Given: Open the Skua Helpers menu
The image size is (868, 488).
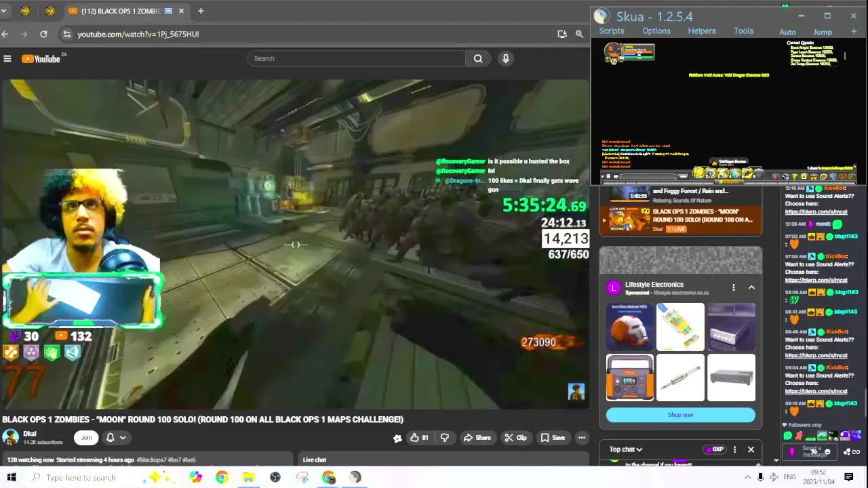Looking at the screenshot, I should click(702, 31).
